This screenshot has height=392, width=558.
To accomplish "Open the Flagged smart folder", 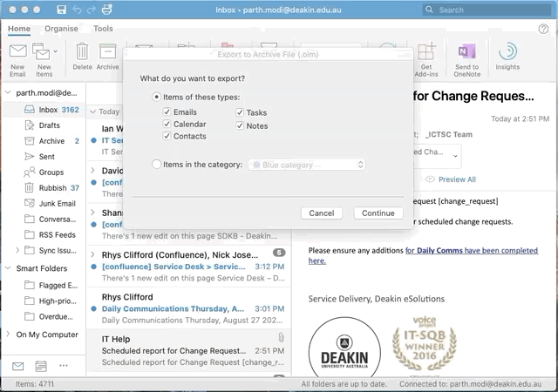I will click(x=44, y=285).
